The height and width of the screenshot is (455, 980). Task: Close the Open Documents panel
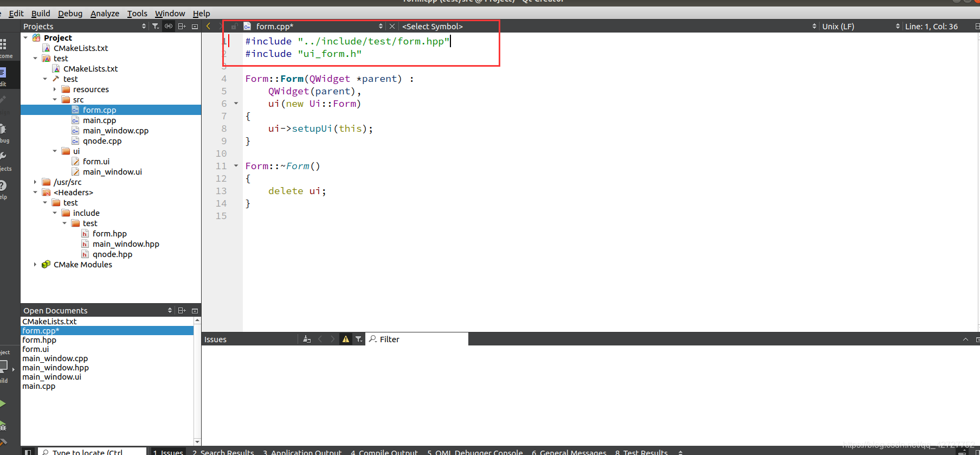click(195, 311)
